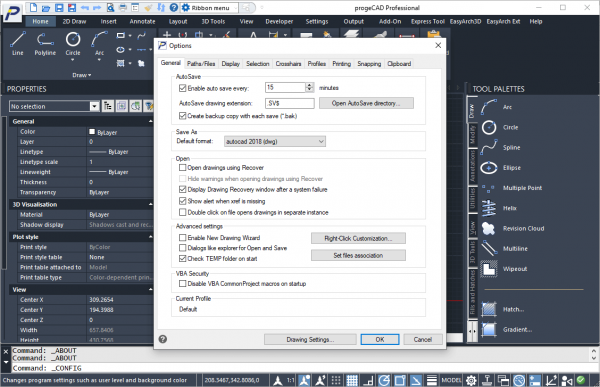Click the help icon in Options dialog

(163, 339)
